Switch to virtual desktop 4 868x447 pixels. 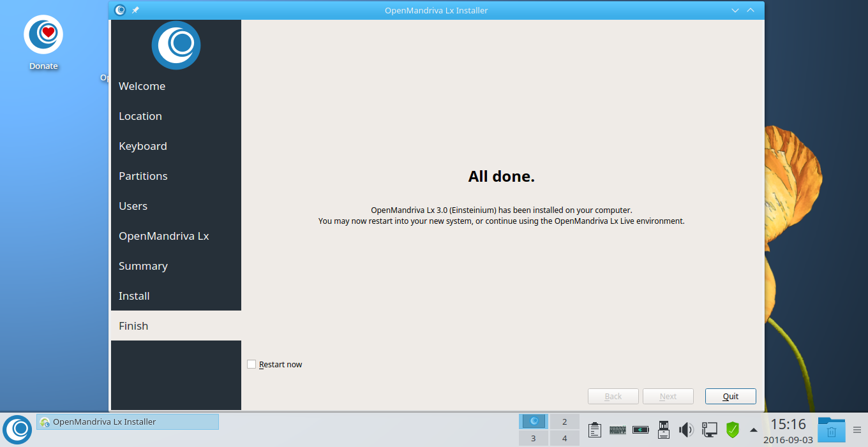pos(564,438)
